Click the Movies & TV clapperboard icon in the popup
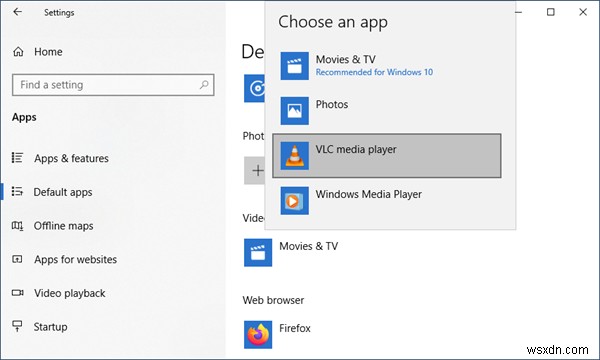 (294, 66)
